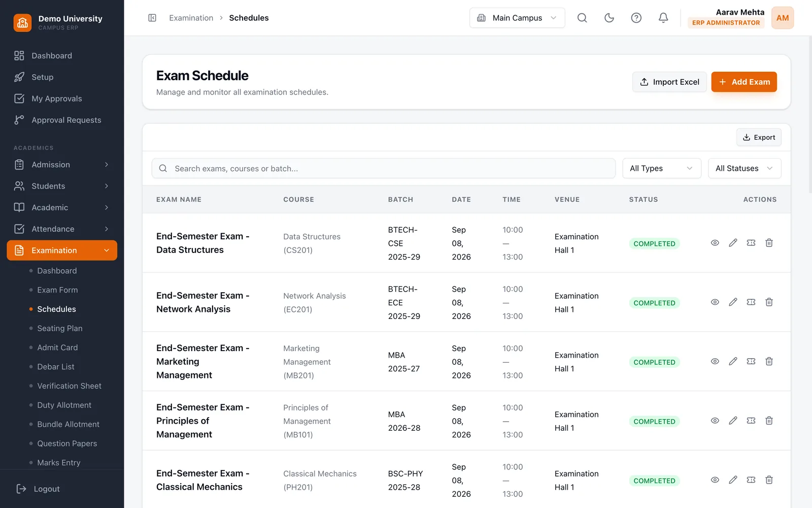Open the Main Campus selector

click(x=517, y=18)
